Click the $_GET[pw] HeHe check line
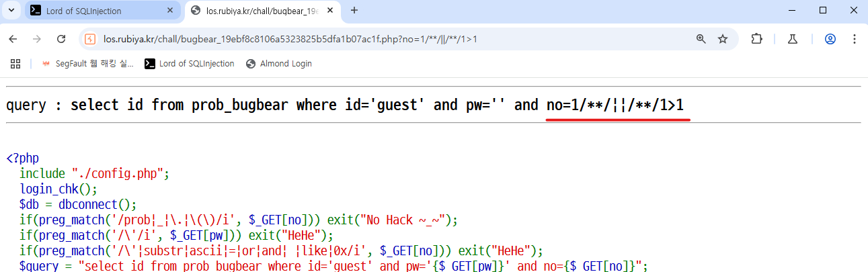This screenshot has width=868, height=272. 177,236
